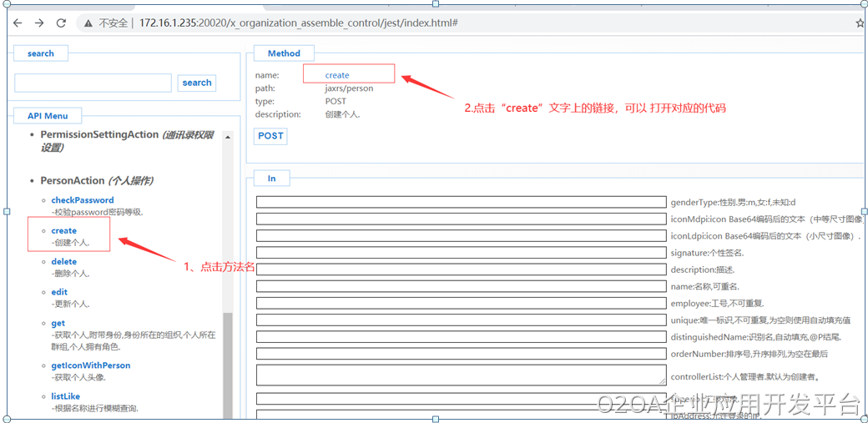
Task: Select the create method in API Menu
Action: point(63,231)
